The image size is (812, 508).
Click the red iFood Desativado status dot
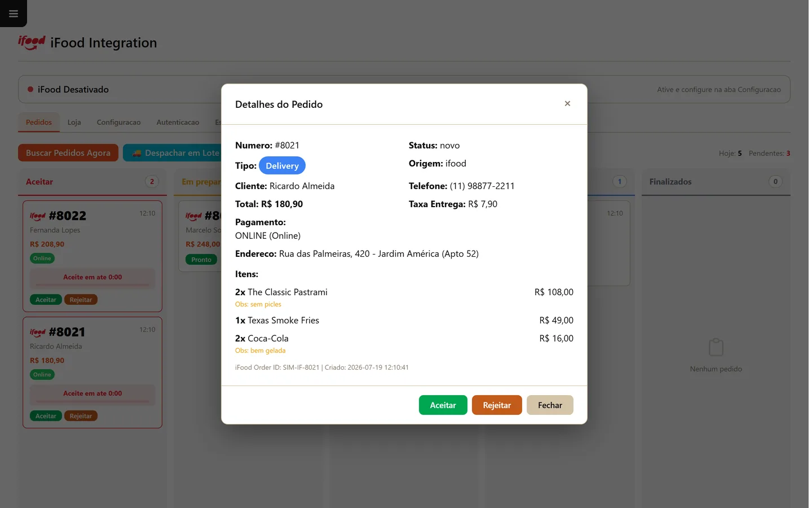coord(30,89)
